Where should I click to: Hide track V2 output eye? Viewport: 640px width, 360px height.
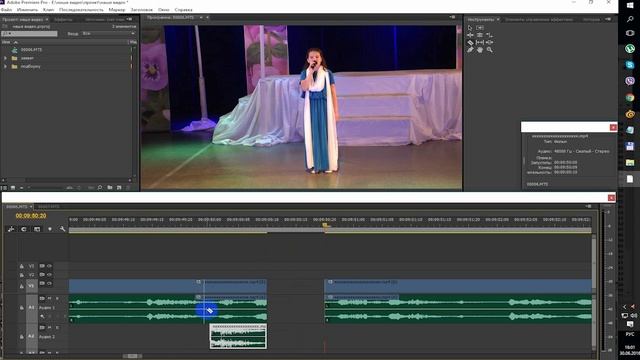(x=49, y=275)
